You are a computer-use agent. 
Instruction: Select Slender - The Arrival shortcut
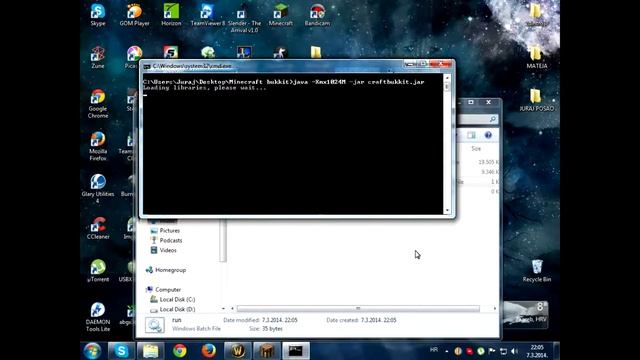coord(244,18)
